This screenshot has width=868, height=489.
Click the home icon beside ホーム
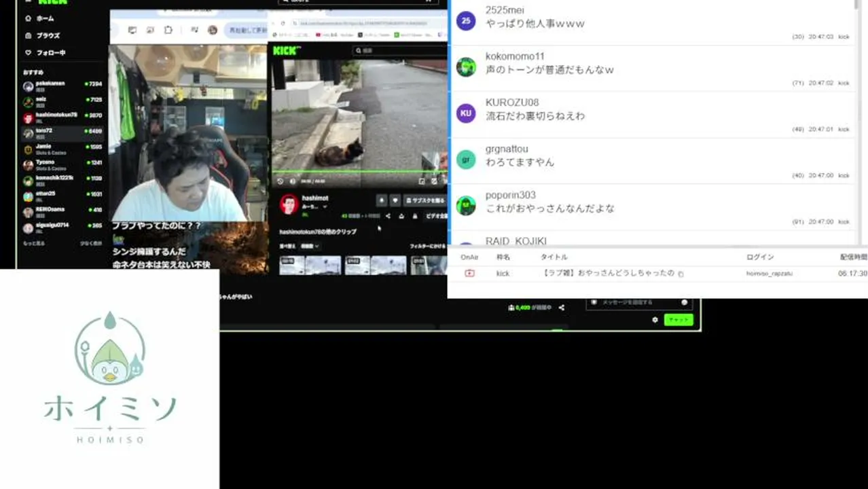point(28,18)
